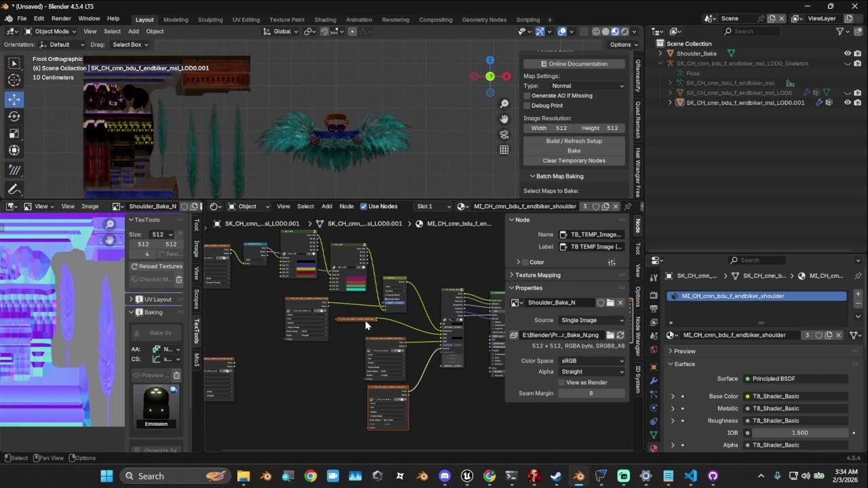The image size is (868, 488).
Task: Click the Bake button under Build / Refresh Setup
Action: tap(574, 150)
